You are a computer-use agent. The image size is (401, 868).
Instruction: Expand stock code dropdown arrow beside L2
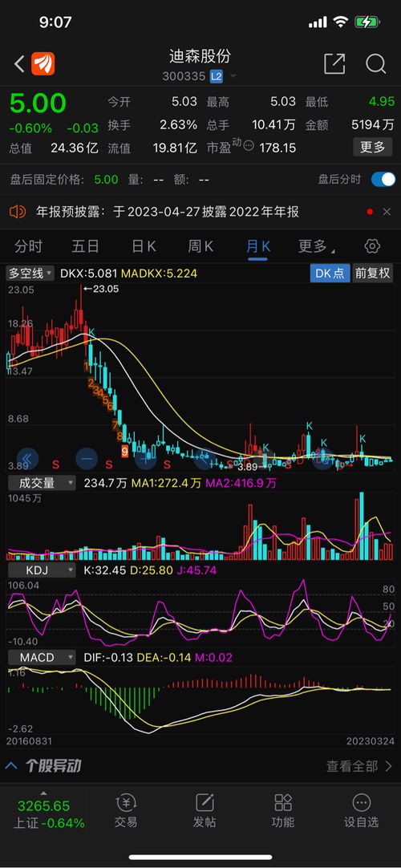pos(233,76)
